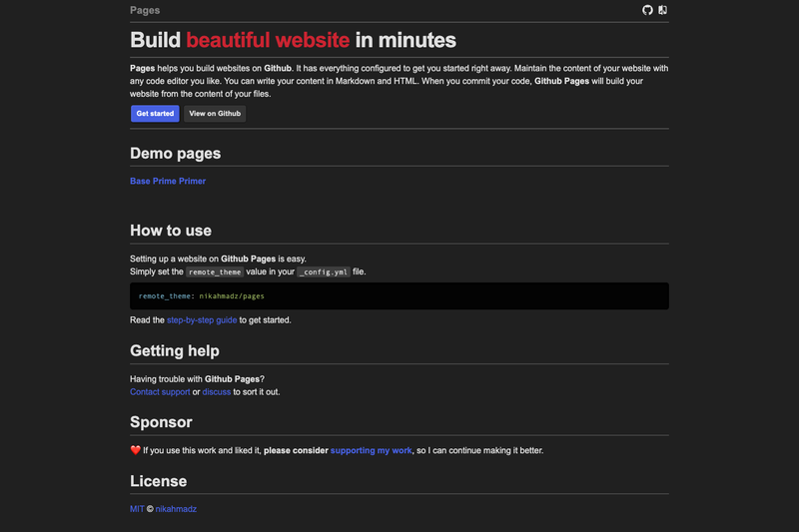Click the Sponsor heading
Screen dimensions: 799x532
tap(161, 422)
